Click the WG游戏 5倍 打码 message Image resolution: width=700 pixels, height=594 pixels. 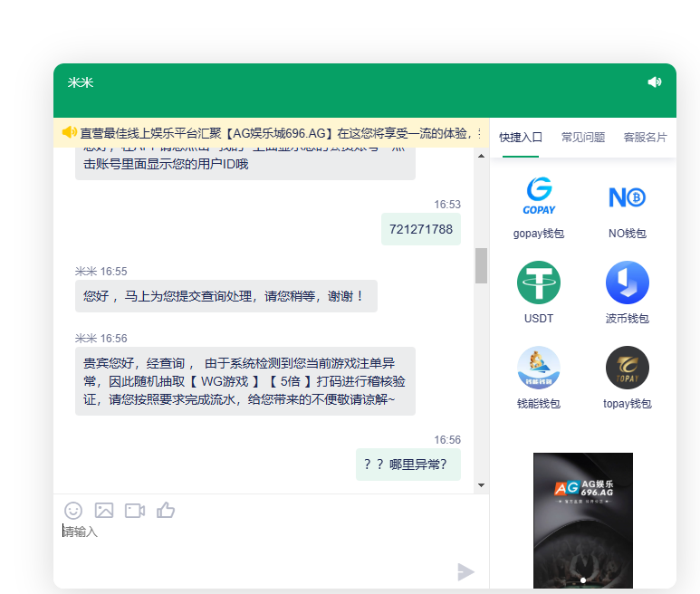[245, 381]
